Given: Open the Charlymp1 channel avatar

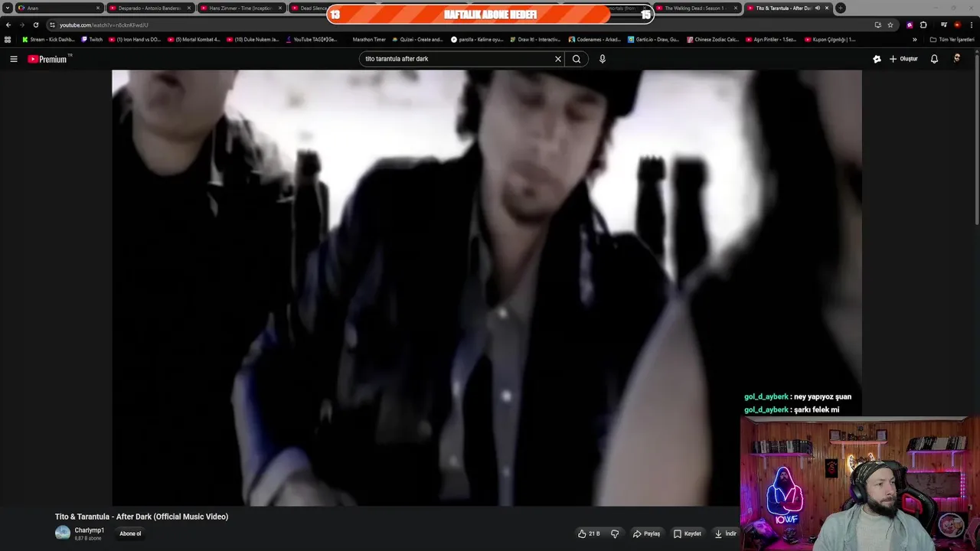Looking at the screenshot, I should tap(63, 533).
